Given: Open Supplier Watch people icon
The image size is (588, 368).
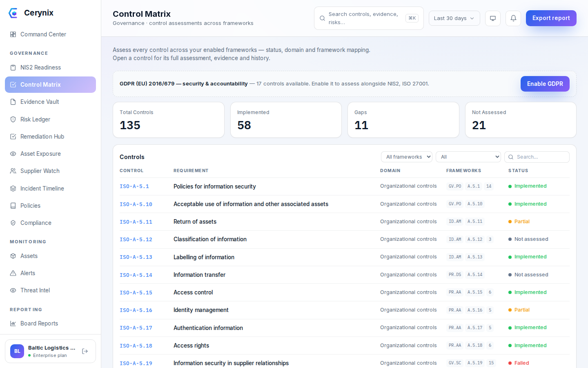Looking at the screenshot, I should (x=13, y=171).
